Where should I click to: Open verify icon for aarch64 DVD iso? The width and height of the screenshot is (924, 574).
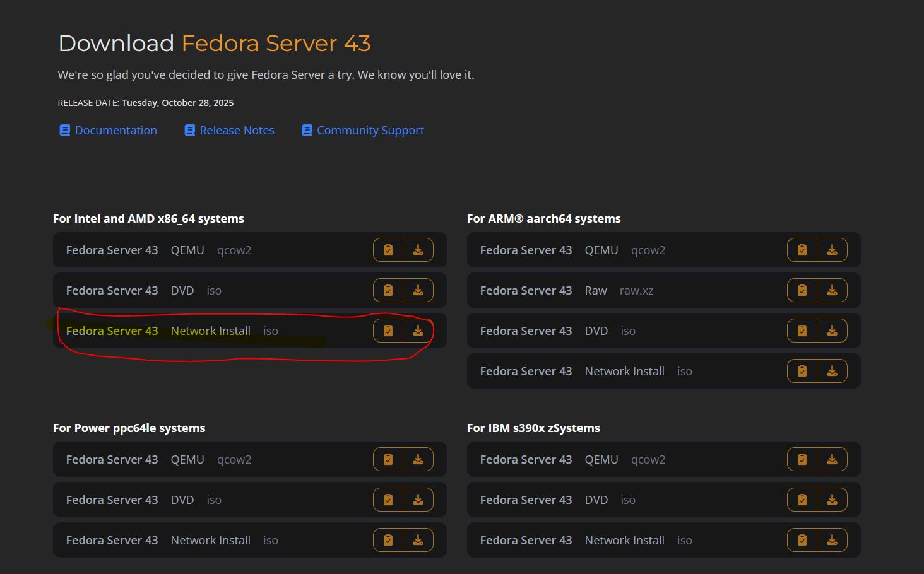(802, 331)
